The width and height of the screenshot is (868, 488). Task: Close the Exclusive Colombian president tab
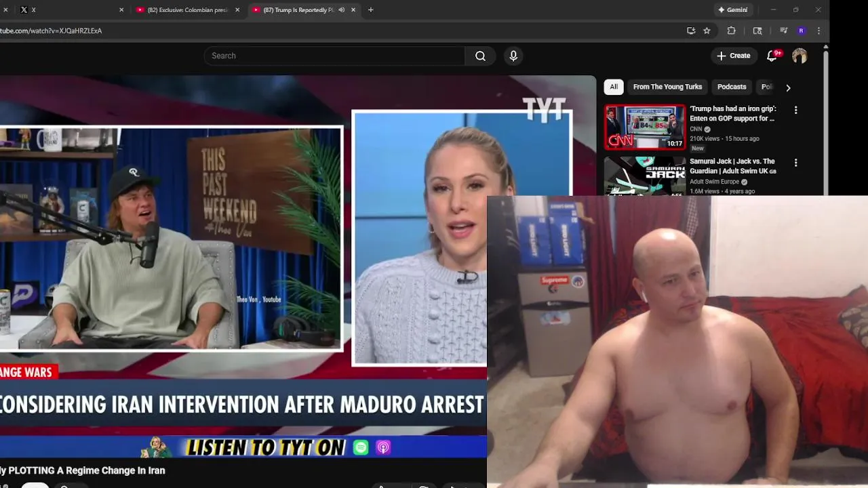[237, 9]
